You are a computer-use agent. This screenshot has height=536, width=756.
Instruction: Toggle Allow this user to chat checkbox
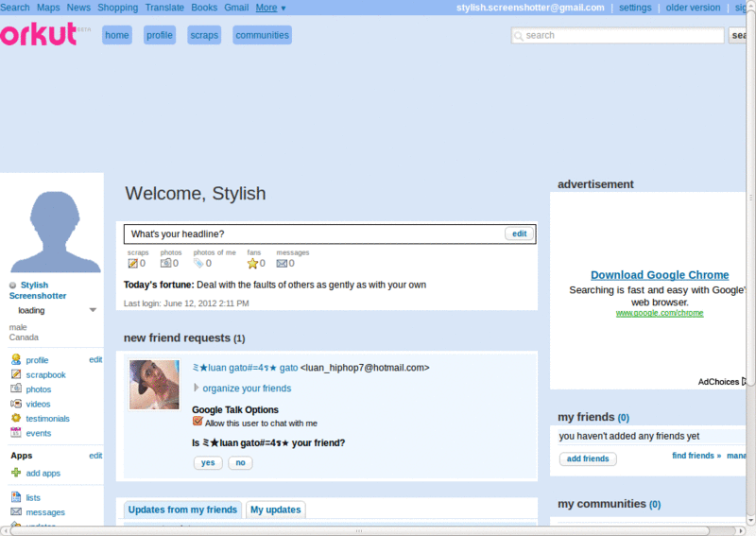click(198, 422)
